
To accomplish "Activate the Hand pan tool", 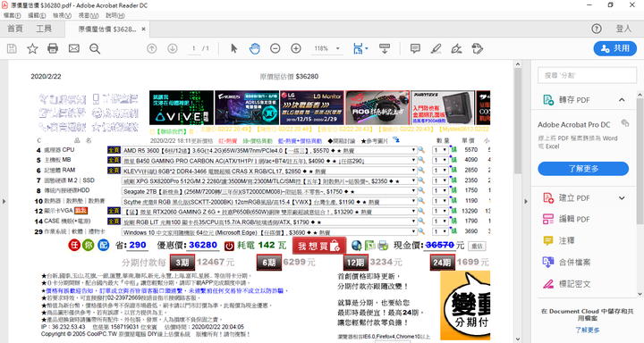I will point(255,48).
